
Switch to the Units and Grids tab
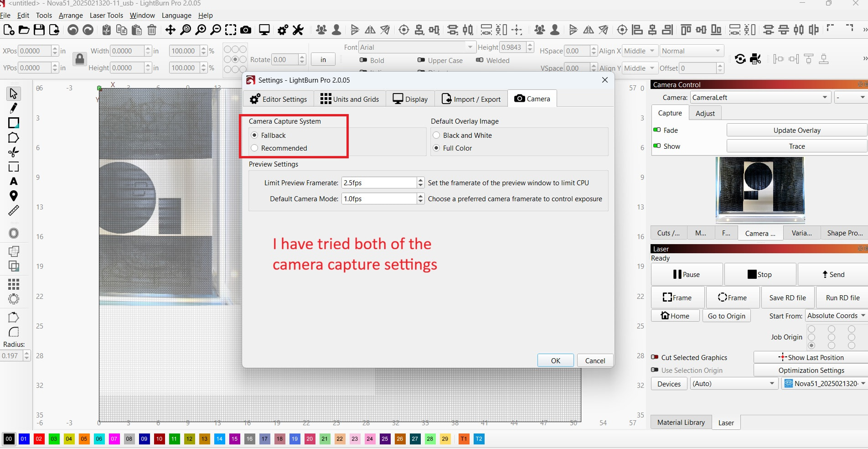tap(350, 99)
